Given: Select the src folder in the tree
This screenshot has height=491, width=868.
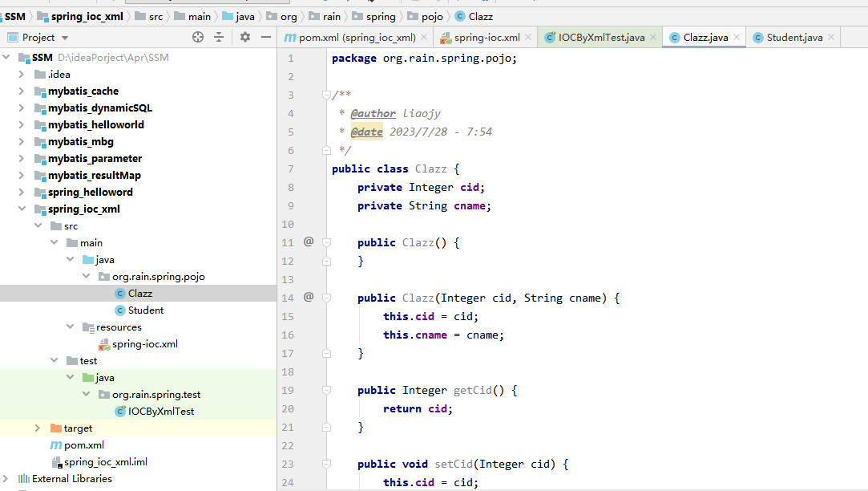Looking at the screenshot, I should pyautogui.click(x=71, y=226).
